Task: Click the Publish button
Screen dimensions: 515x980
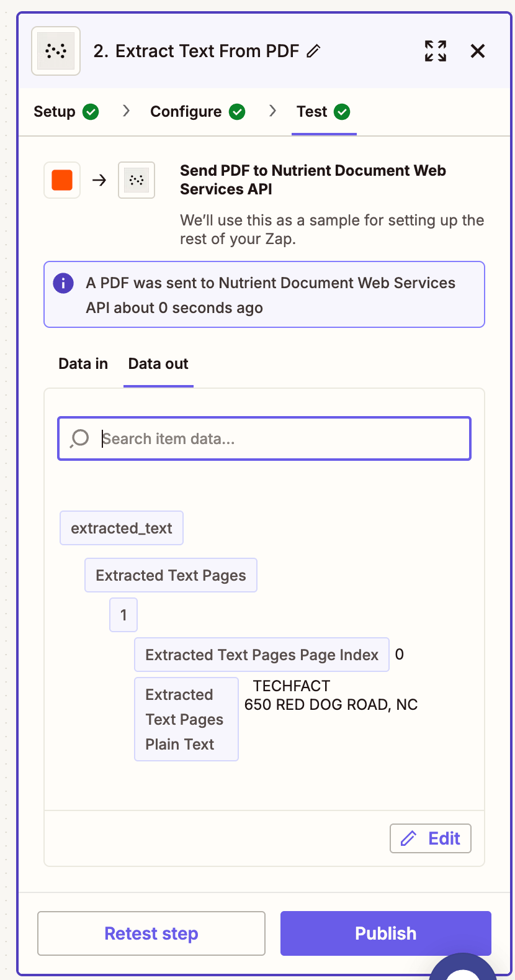Action: (385, 933)
